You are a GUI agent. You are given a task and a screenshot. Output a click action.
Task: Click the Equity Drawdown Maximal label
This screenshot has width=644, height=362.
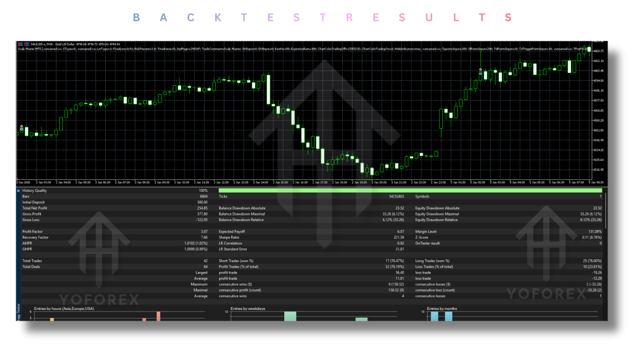tap(437, 214)
